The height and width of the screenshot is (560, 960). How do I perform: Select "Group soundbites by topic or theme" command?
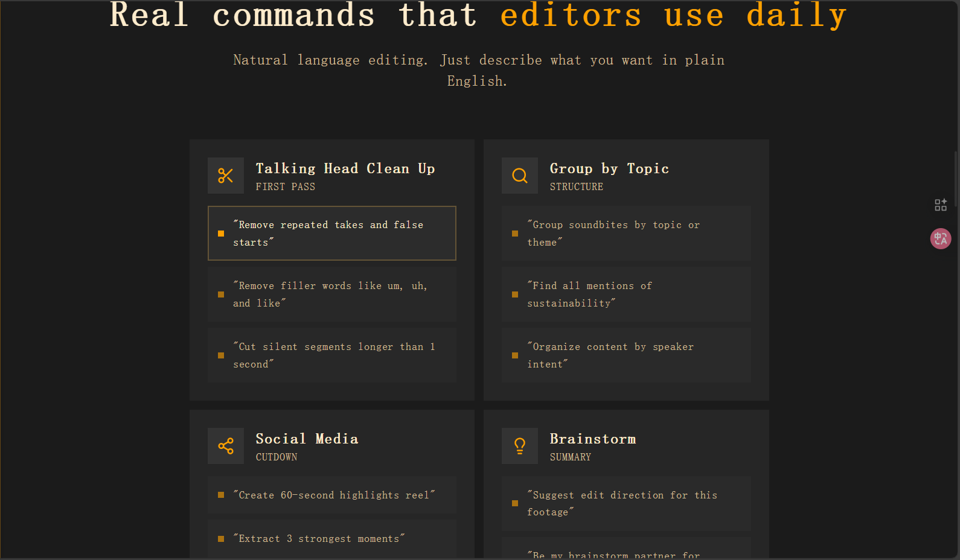click(626, 234)
